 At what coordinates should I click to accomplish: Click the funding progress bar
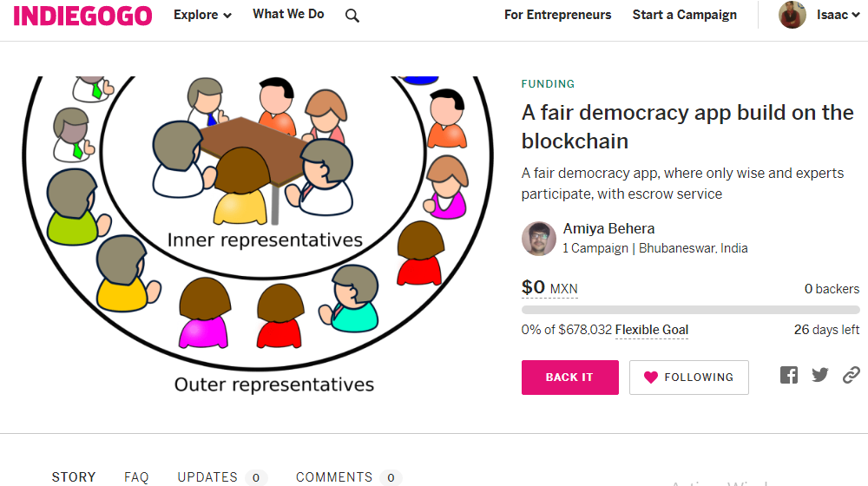[690, 310]
